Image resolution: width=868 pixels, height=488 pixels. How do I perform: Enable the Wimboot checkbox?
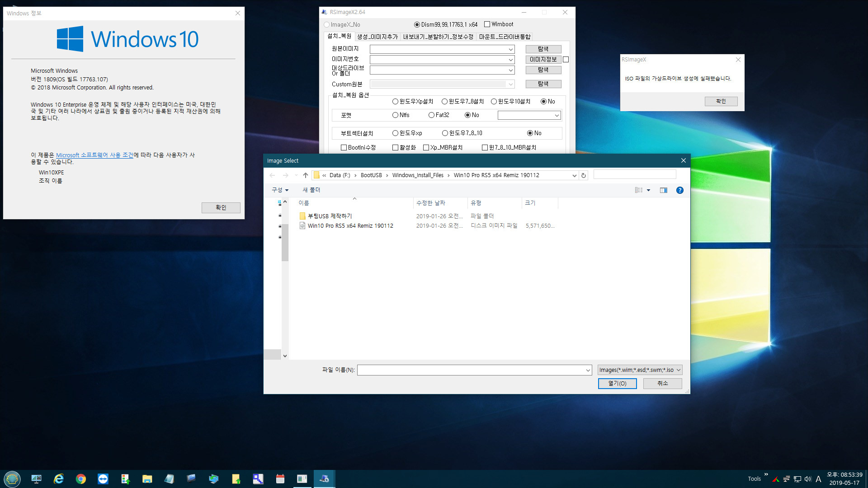499,24
